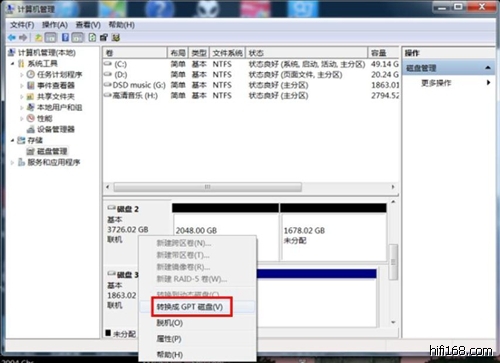
Task: Choose 属性(P) in the context menu
Action: 169,339
